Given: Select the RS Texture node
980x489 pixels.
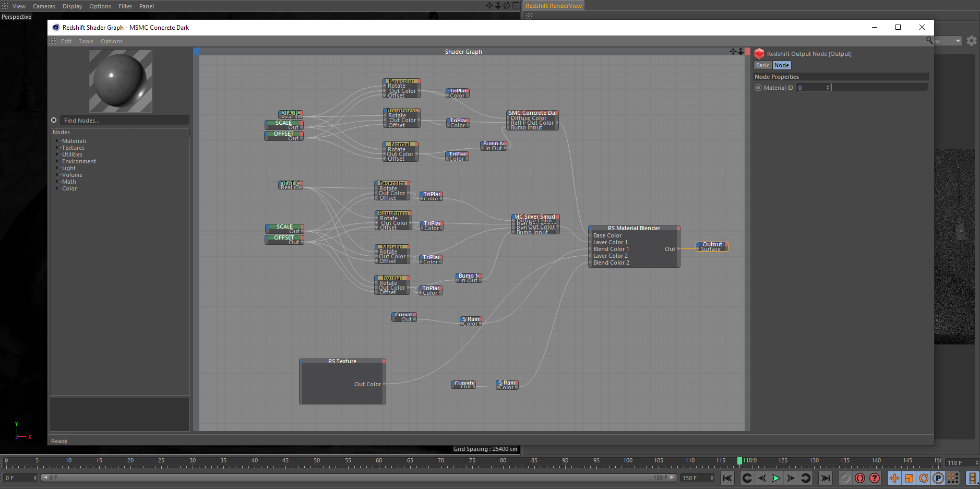Looking at the screenshot, I should coord(342,381).
